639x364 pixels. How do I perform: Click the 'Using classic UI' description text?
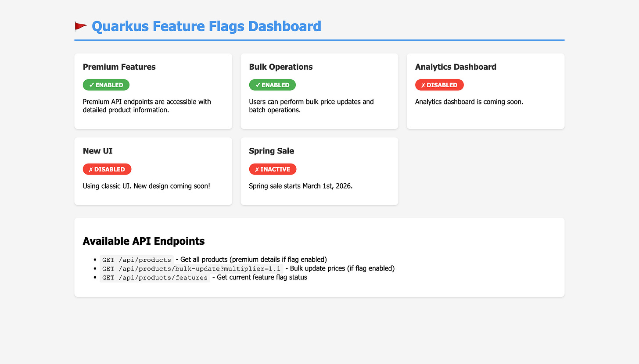[147, 186]
